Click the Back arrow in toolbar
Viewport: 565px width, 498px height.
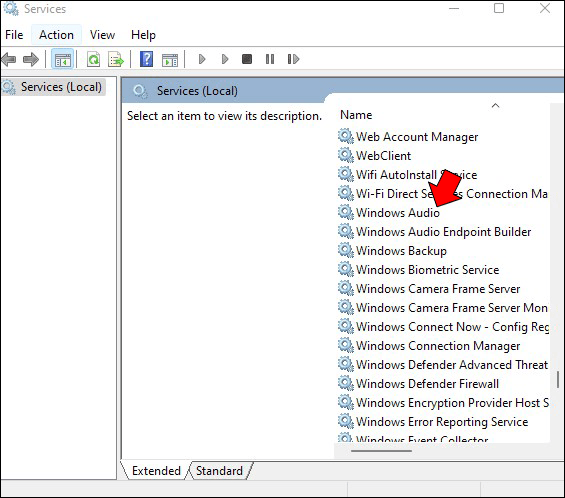(x=9, y=59)
